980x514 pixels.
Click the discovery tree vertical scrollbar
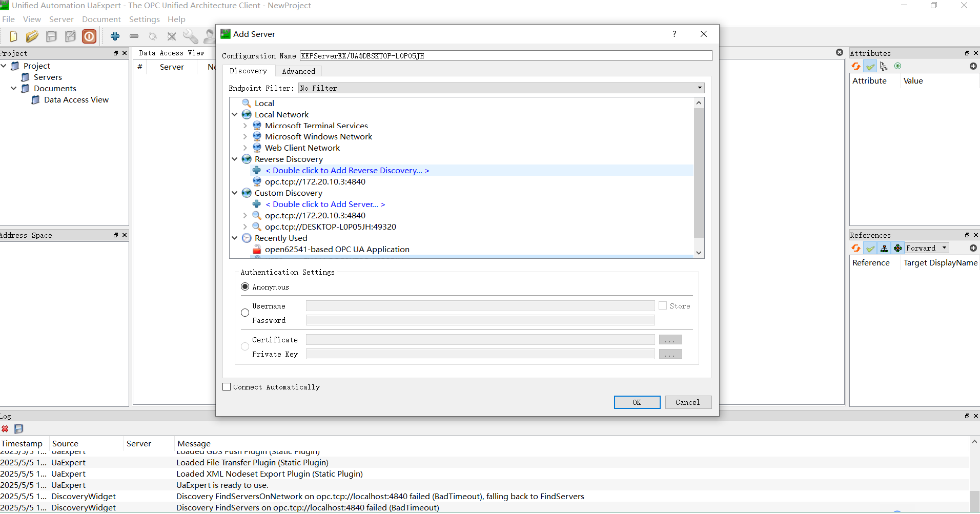[x=699, y=173]
